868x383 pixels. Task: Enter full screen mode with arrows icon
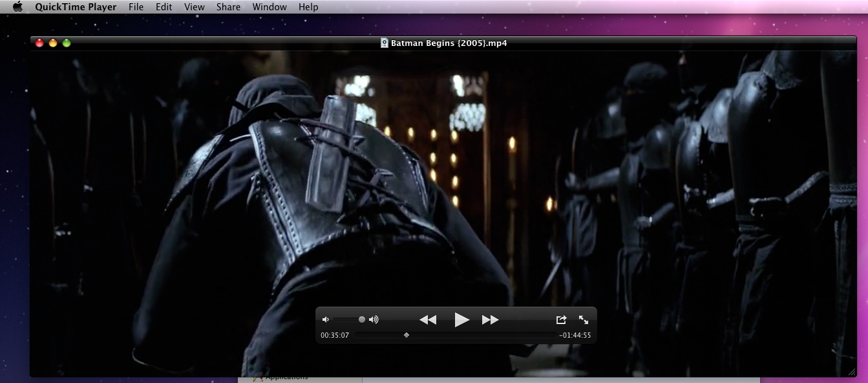[584, 320]
